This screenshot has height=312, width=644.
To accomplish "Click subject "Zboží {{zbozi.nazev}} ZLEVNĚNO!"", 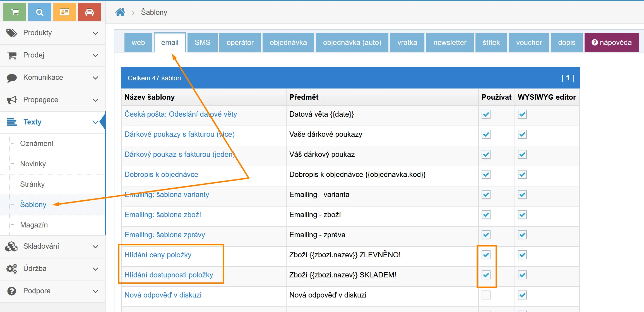I will click(x=345, y=255).
